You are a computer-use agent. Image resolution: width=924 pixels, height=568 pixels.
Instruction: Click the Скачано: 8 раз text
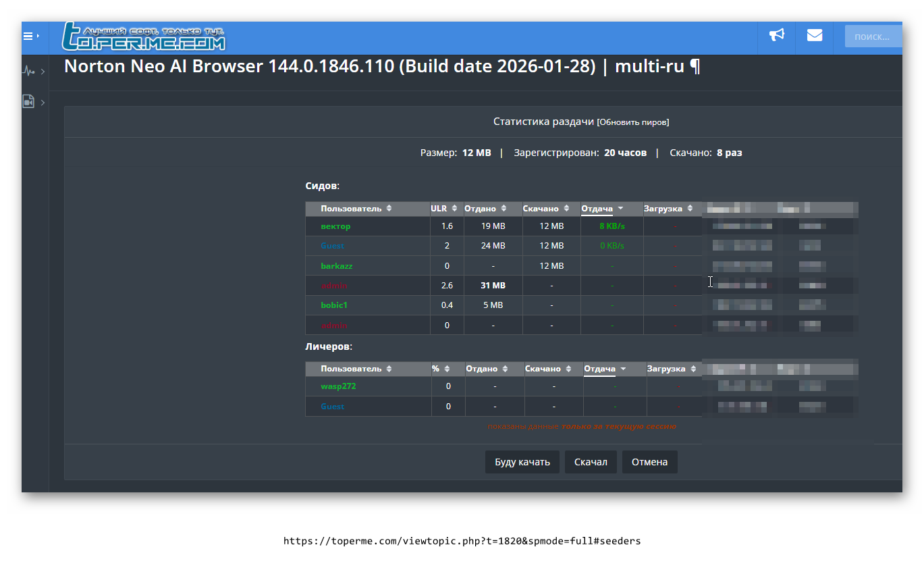(x=706, y=153)
